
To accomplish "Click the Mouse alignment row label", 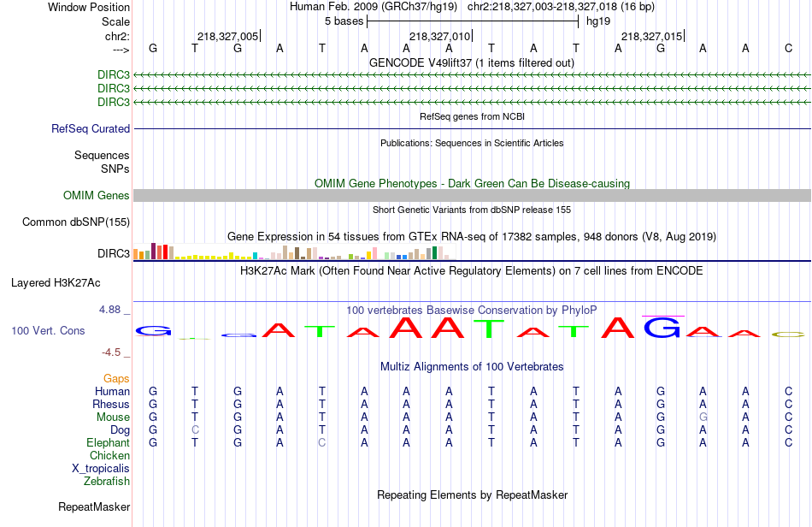I will point(114,417).
